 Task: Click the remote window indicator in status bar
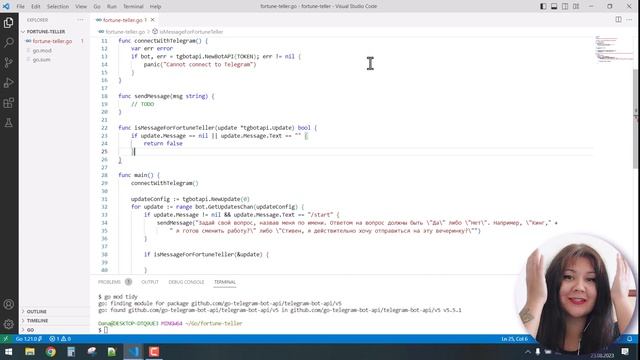tap(5, 339)
